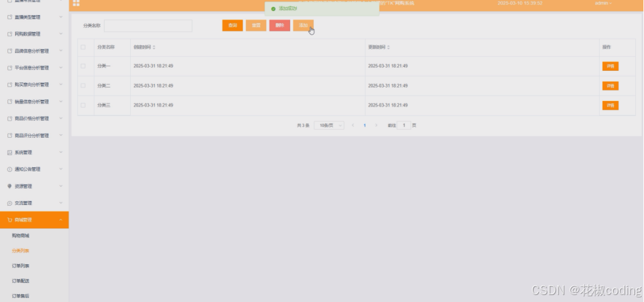The width and height of the screenshot is (644, 302).
Task: Select the 分类列表 submenu item
Action: coord(20,251)
